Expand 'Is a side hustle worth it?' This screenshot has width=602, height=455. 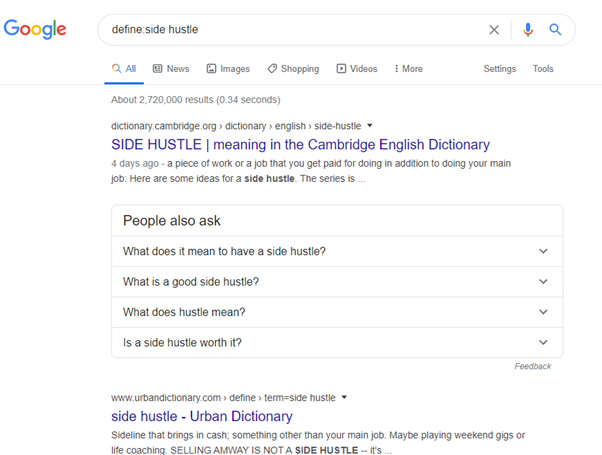click(x=337, y=342)
